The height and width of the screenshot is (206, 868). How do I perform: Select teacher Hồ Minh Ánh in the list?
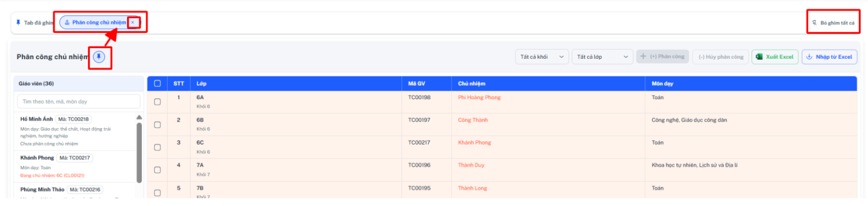click(75, 131)
